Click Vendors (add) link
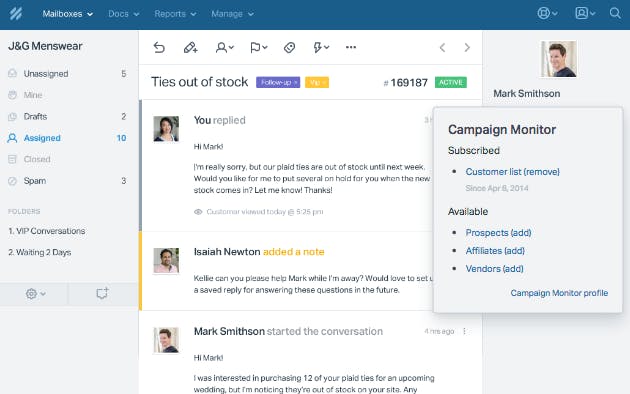Image resolution: width=630 pixels, height=394 pixels. tap(494, 269)
